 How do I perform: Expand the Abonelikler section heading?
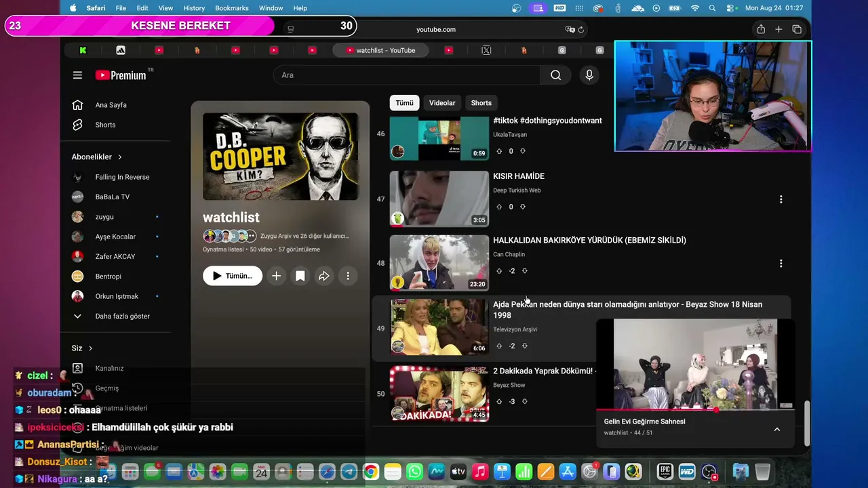[97, 157]
